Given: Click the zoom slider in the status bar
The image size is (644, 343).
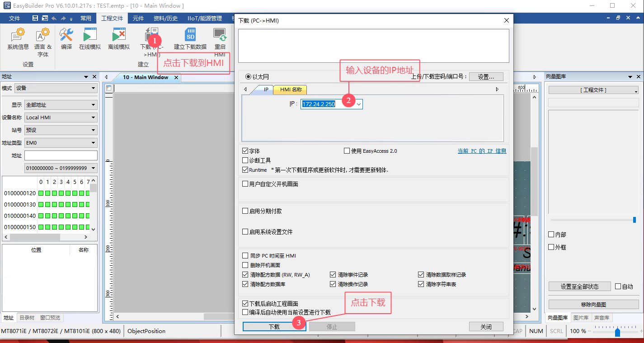Looking at the screenshot, I should (617, 332).
